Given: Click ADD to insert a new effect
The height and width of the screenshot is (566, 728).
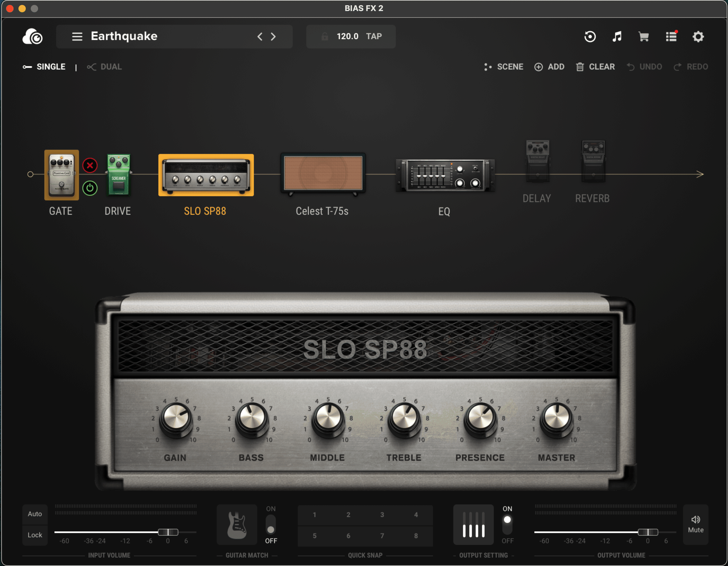Looking at the screenshot, I should coord(549,67).
